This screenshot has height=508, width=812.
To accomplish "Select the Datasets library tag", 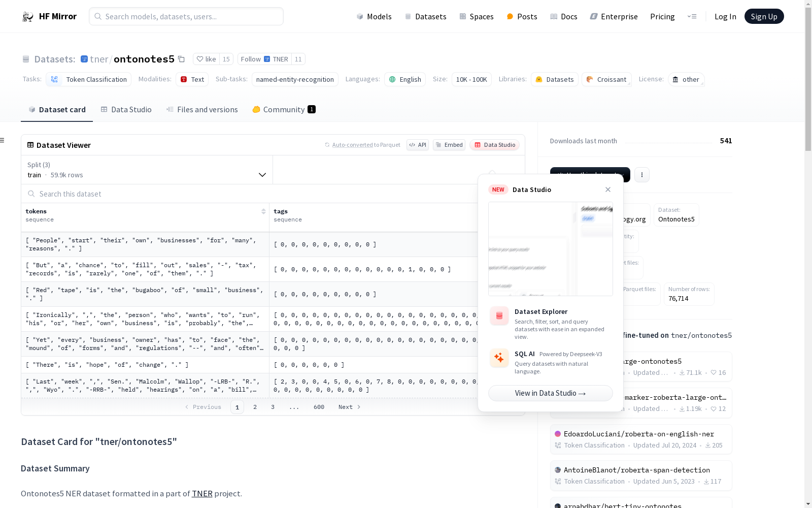I will click(x=554, y=79).
